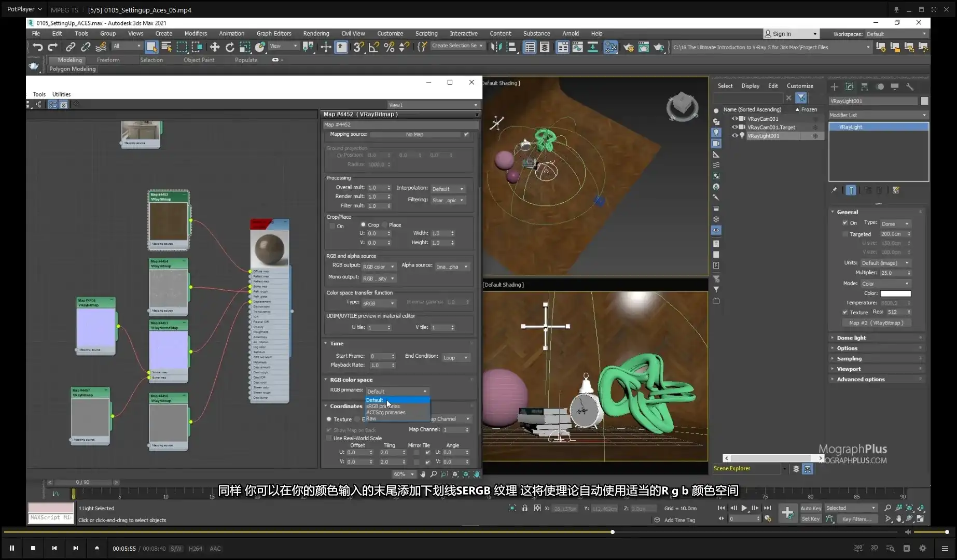Open the Create panel plus icon
Viewport: 957px width, 560px height.
click(x=834, y=87)
